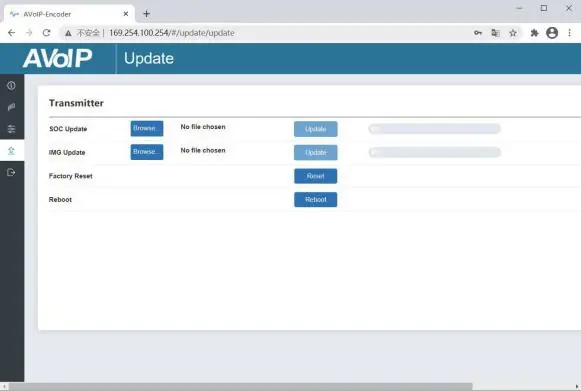Click the not-secure warning icon
Viewport: 581px width, 391px height.
[68, 33]
